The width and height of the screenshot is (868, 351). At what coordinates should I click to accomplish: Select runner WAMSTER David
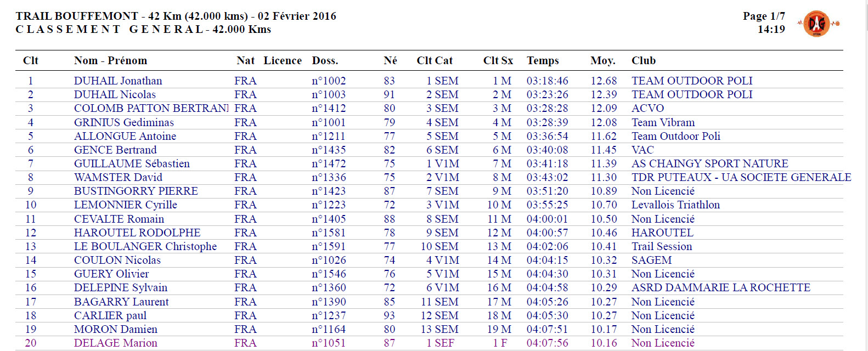pos(118,177)
